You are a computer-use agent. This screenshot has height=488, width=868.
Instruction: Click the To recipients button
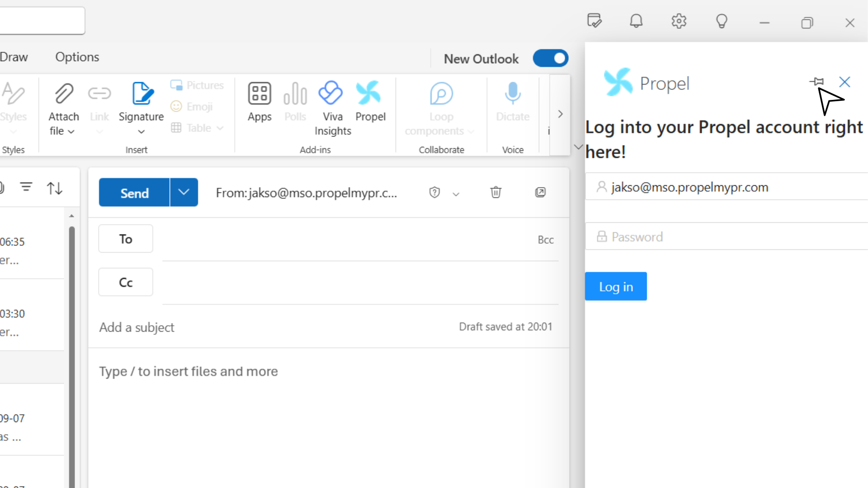coord(126,239)
